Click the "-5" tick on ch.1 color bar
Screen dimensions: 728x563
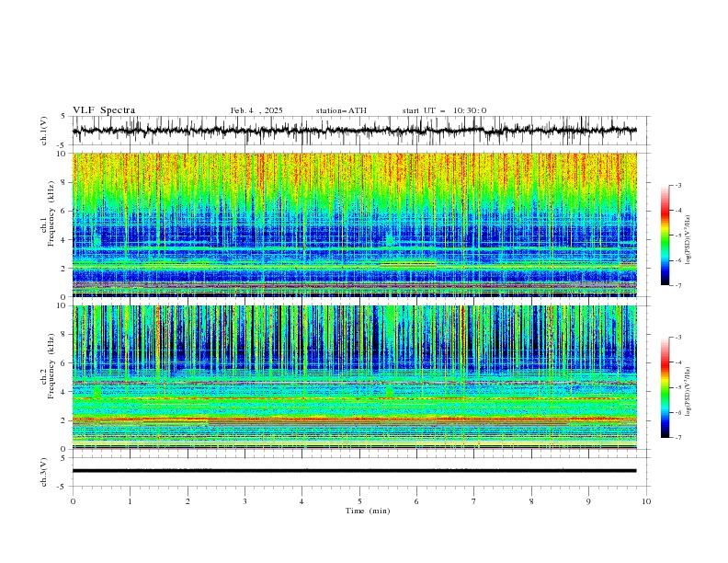(678, 236)
